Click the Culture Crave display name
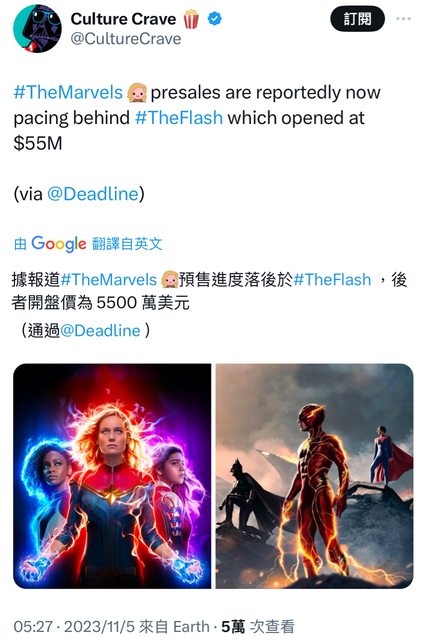 pos(123,19)
